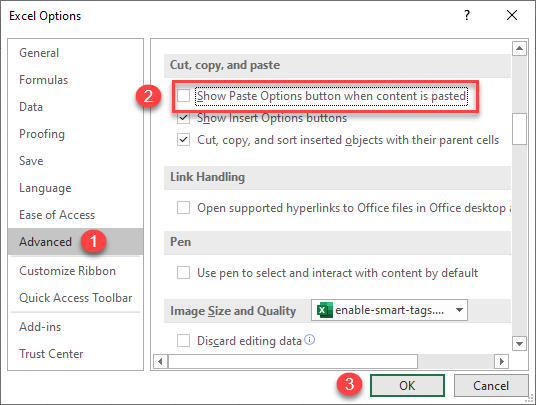Toggle Show Paste Options button checkbox
Screen dimensions: 536x405
(x=184, y=96)
